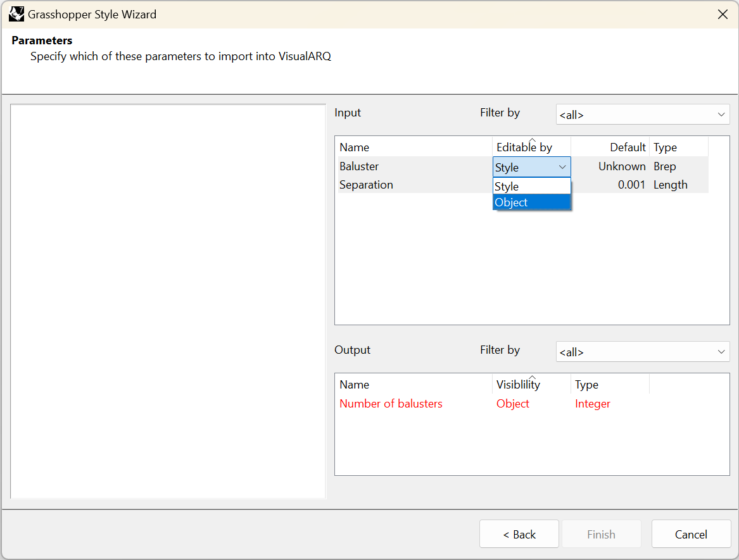Open the Output Filter by dropdown
Viewport: 739px width, 560px height.
[x=642, y=352]
